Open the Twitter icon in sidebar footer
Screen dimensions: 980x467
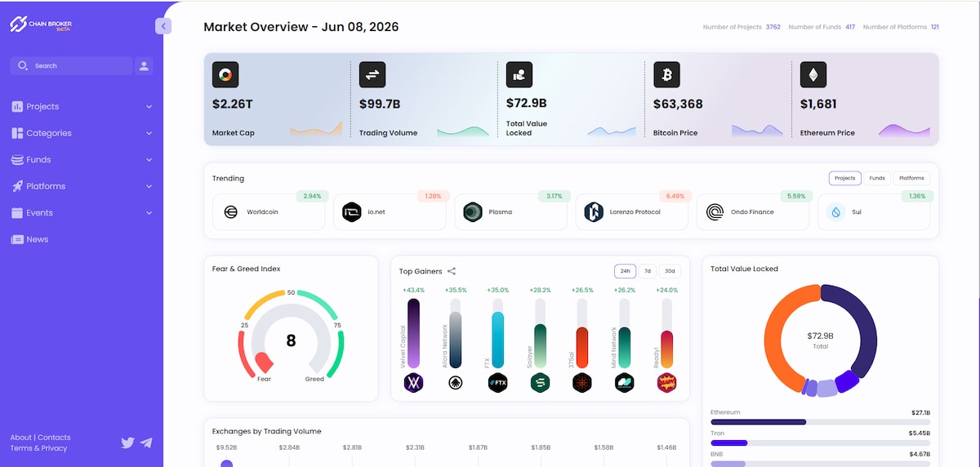click(127, 443)
